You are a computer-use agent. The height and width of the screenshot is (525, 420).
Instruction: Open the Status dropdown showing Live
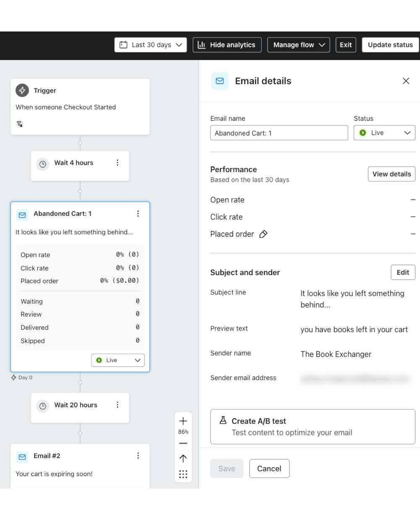pyautogui.click(x=384, y=133)
